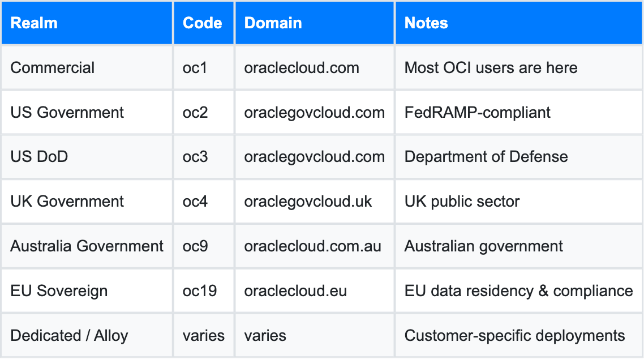The width and height of the screenshot is (644, 359).
Task: Select the oc2 code cell
Action: (x=204, y=113)
